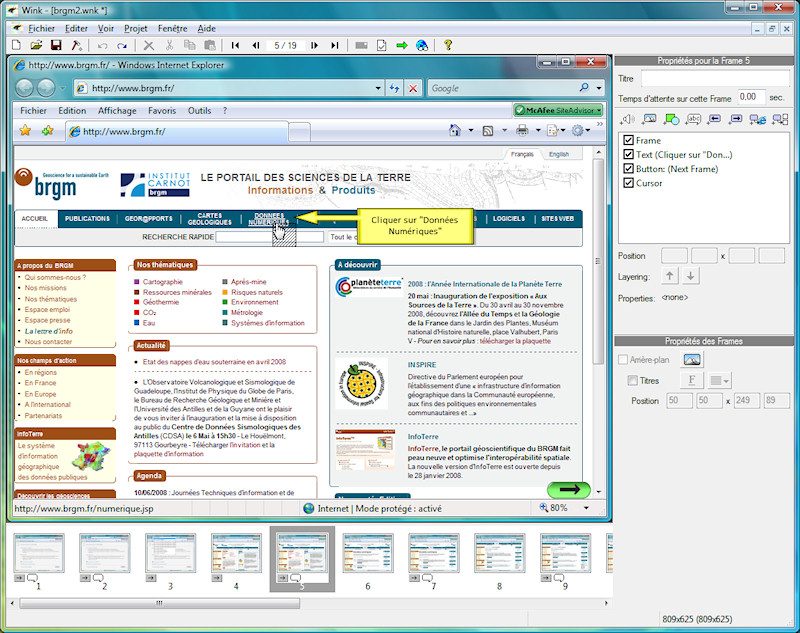
Task: Redo the last undone action
Action: point(121,46)
